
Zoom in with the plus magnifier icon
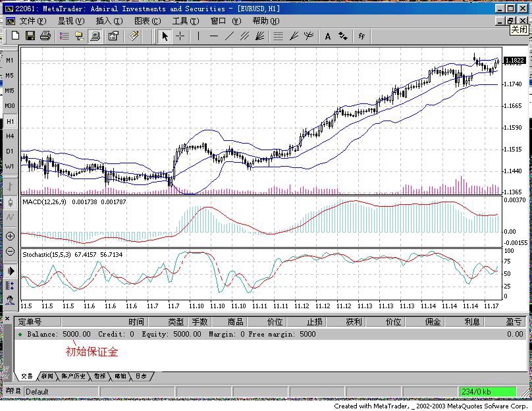point(10,236)
